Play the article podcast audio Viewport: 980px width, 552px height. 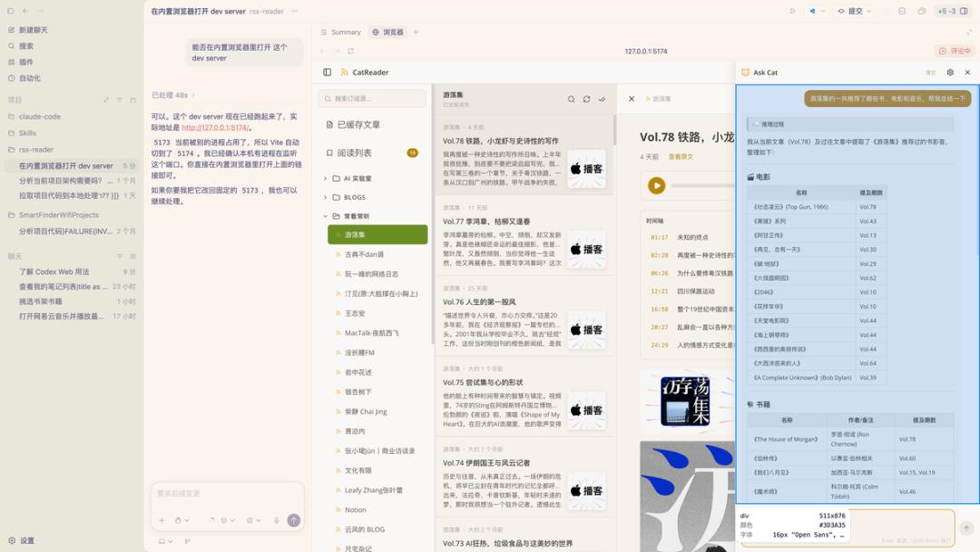[656, 186]
